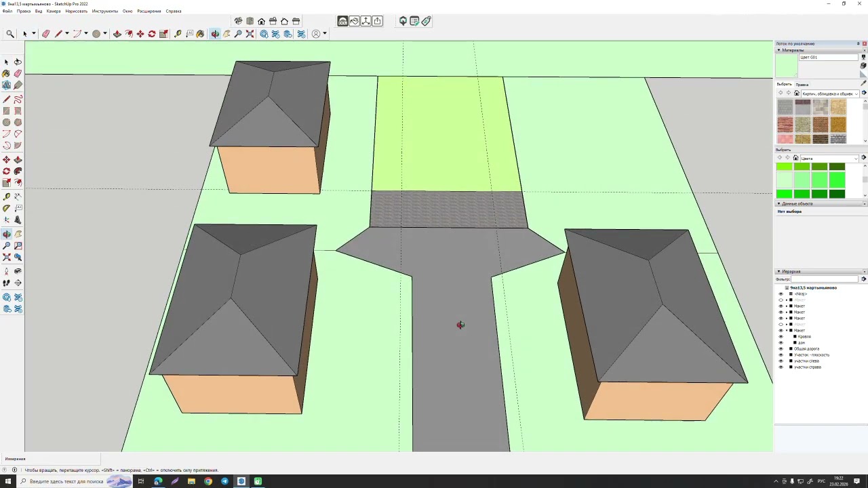This screenshot has height=488, width=868.
Task: Pick the brightest lime green swatch
Action: 784,167
